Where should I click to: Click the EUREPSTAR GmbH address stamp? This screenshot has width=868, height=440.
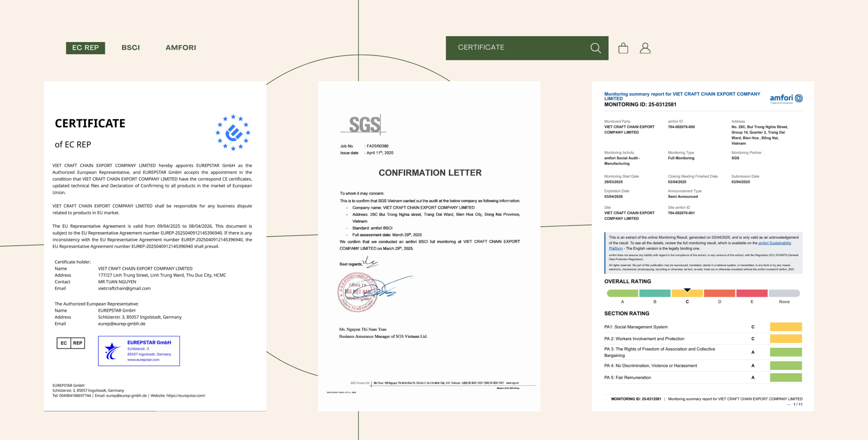pyautogui.click(x=139, y=351)
